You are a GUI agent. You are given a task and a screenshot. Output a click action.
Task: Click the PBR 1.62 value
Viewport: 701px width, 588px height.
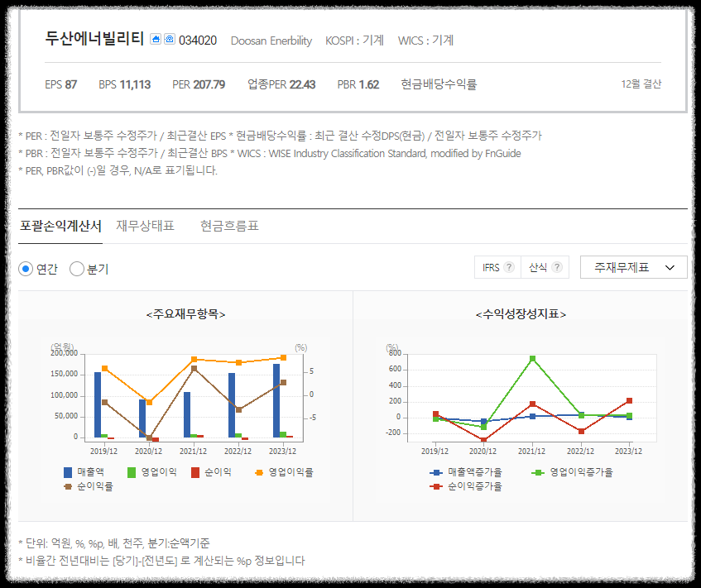point(358,84)
